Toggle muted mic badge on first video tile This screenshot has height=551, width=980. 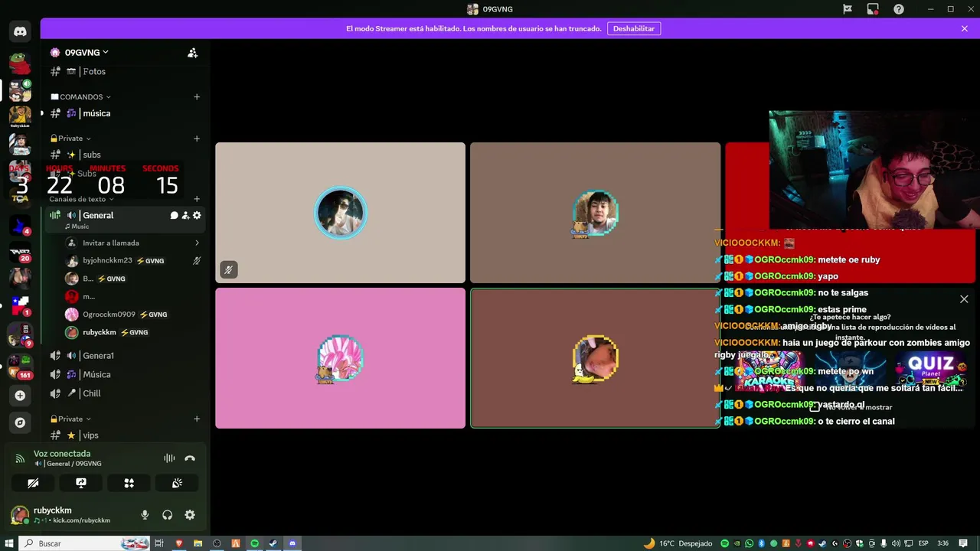[228, 269]
